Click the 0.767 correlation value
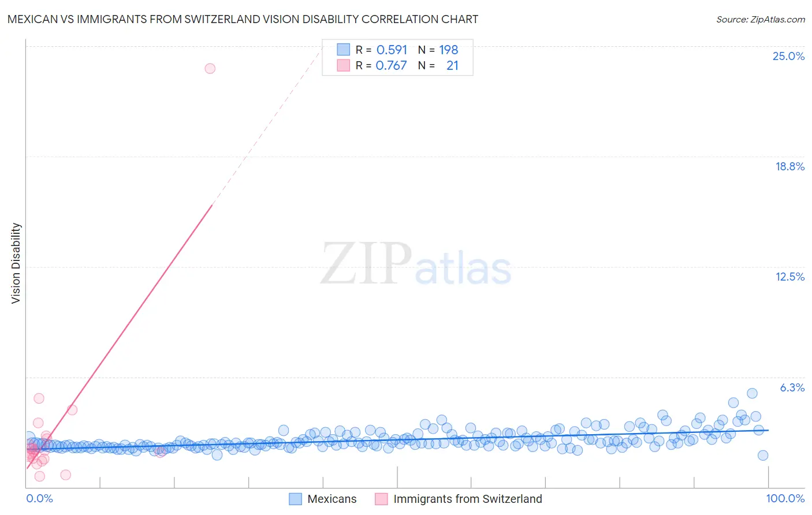The height and width of the screenshot is (515, 812). 392,65
